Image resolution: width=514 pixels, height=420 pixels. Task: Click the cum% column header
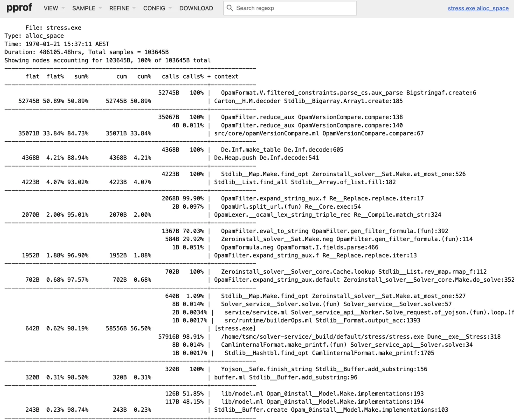point(144,76)
